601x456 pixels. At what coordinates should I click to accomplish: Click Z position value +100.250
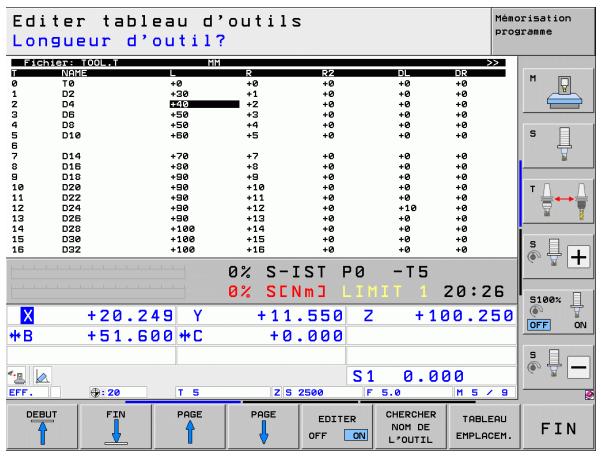point(464,315)
